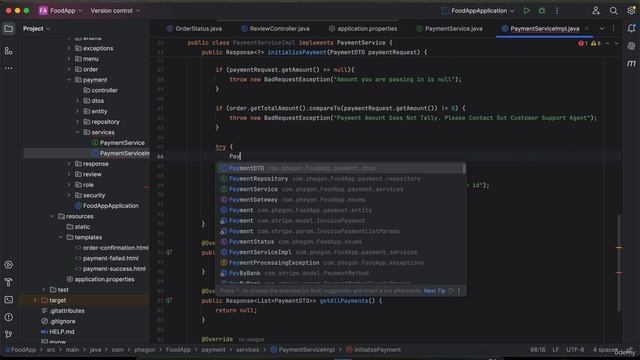
Task: Choose PaymentRepository completion suggestion
Action: (x=341, y=179)
